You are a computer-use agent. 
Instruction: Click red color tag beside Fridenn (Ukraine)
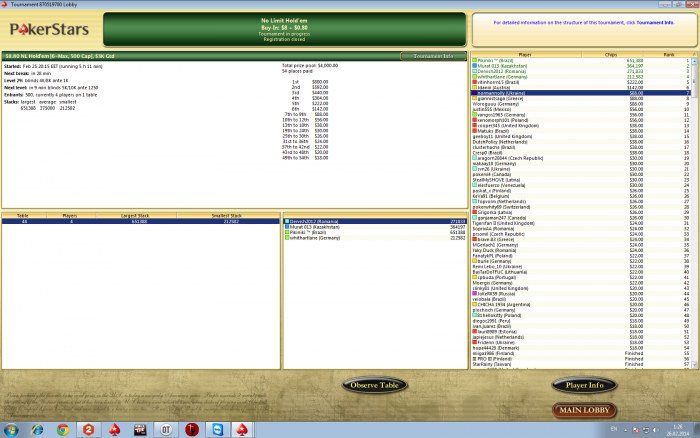[x=475, y=342]
